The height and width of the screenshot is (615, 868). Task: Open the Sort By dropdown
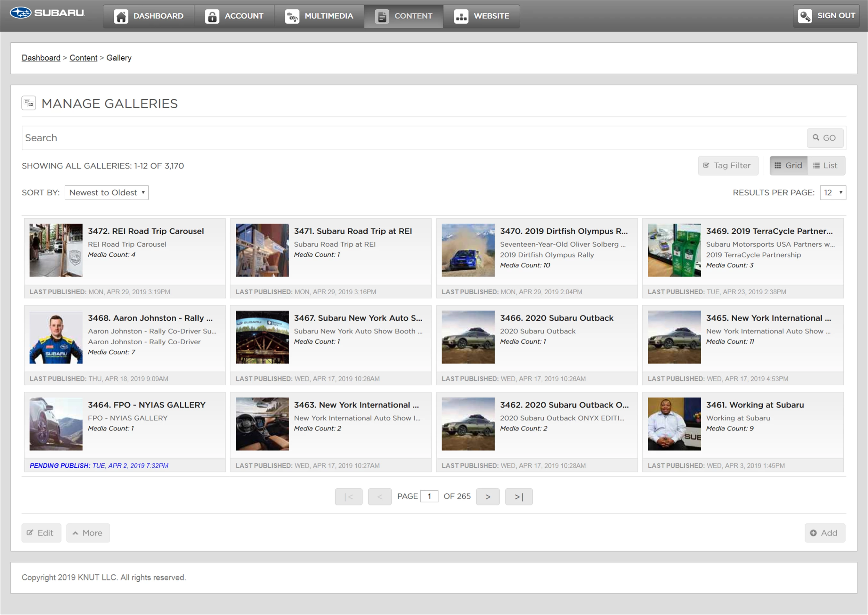coord(106,193)
